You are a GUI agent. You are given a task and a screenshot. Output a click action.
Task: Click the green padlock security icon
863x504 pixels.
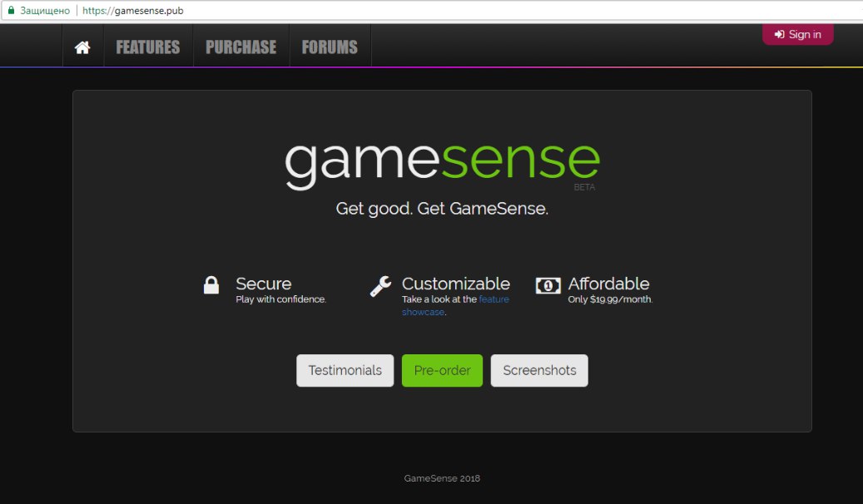pyautogui.click(x=11, y=10)
